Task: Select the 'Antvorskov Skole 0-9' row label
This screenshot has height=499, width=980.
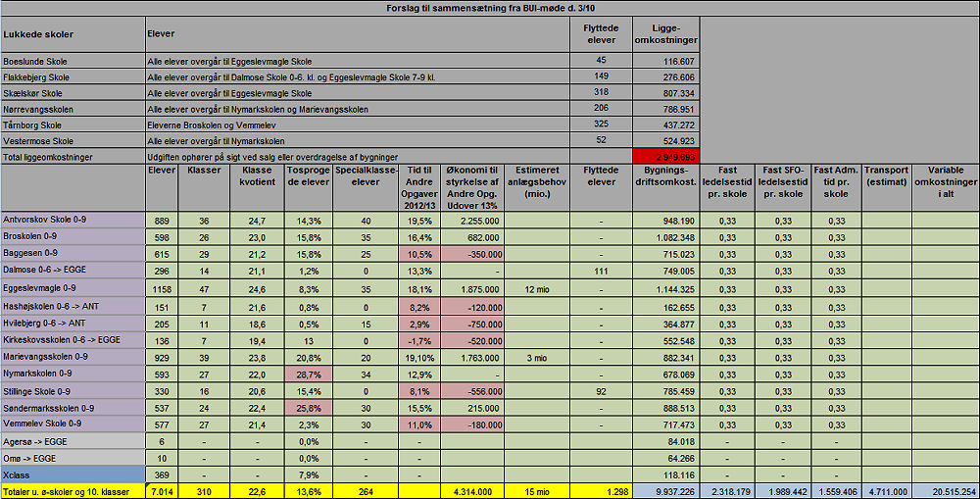Action: tap(72, 221)
